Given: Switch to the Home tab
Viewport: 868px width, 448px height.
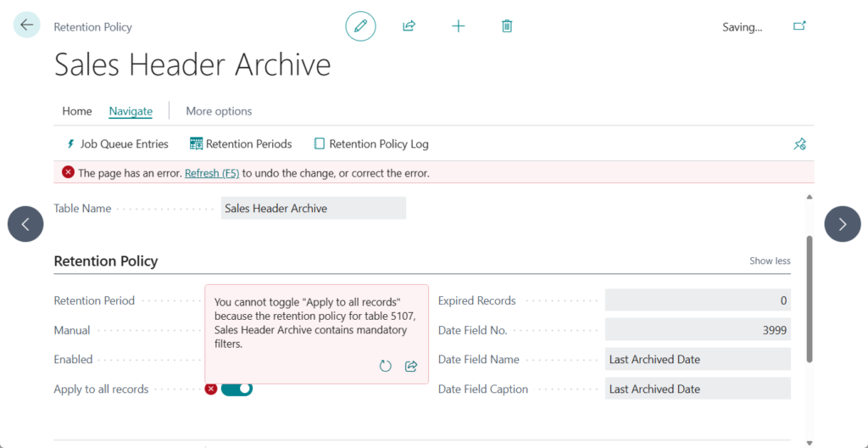Looking at the screenshot, I should pos(77,111).
